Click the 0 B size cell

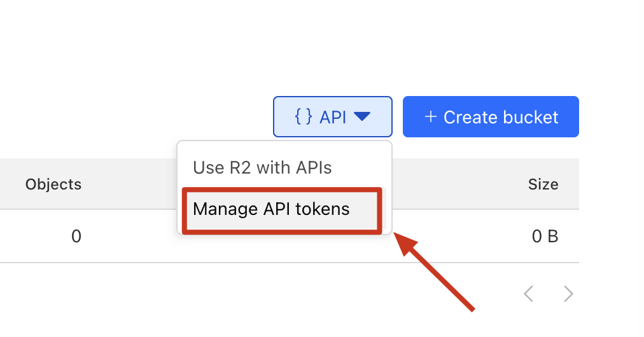[545, 237]
